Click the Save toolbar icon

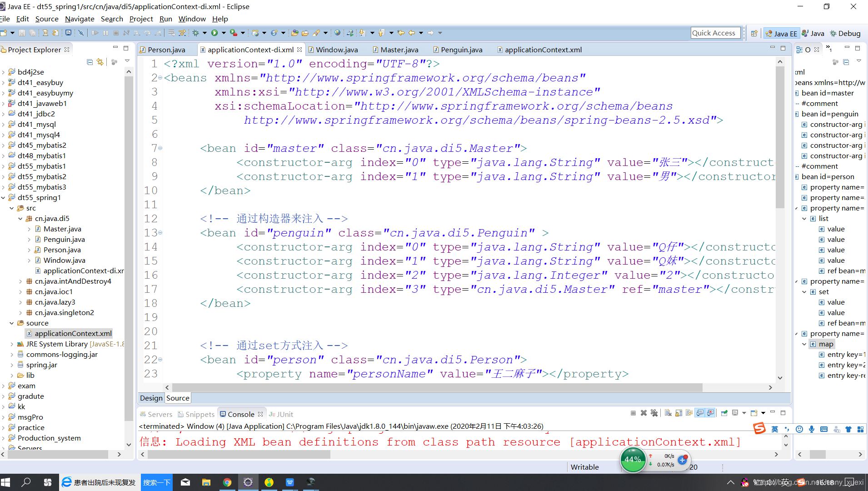coord(22,33)
